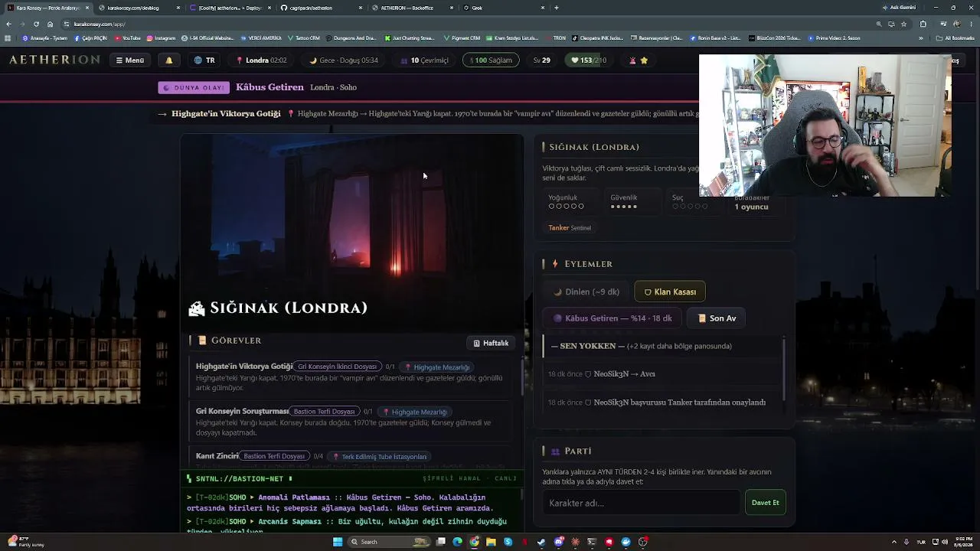Click the Tanker Sentinel player chip
This screenshot has height=551, width=980.
tap(570, 228)
